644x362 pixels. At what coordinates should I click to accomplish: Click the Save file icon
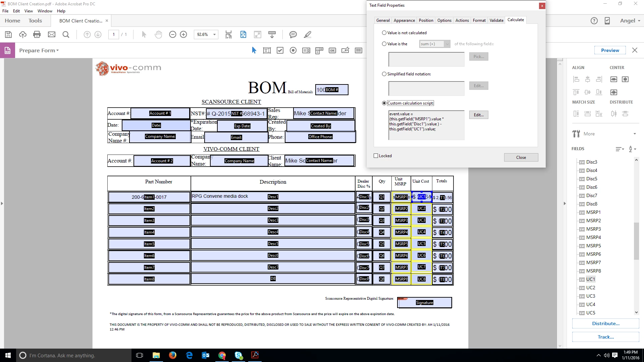click(8, 35)
